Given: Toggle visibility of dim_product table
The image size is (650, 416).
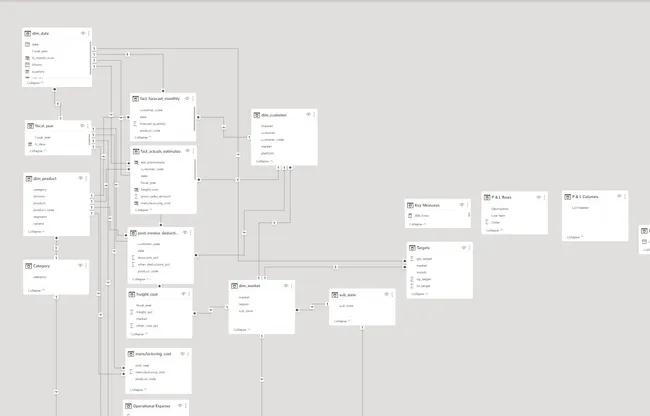Looking at the screenshot, I should [80, 178].
